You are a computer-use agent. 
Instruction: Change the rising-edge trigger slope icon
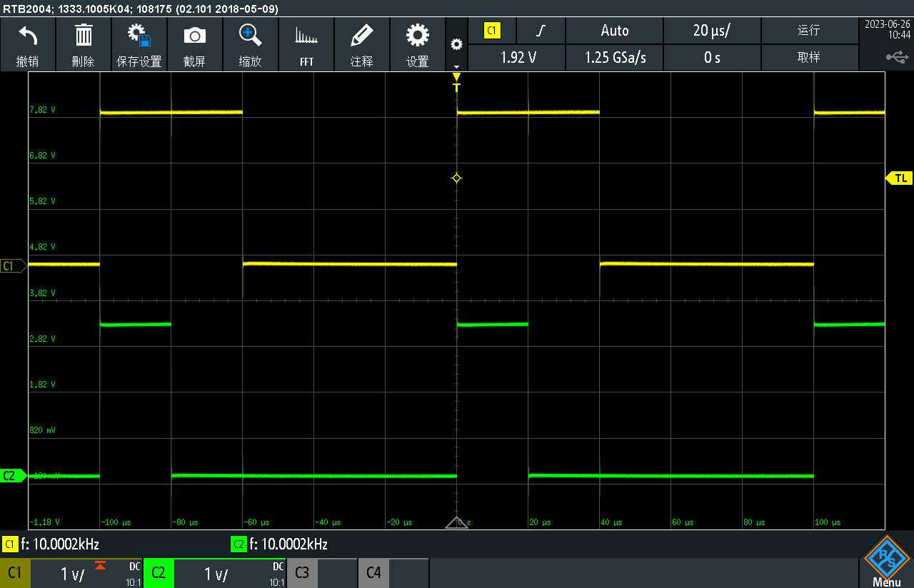coord(541,31)
